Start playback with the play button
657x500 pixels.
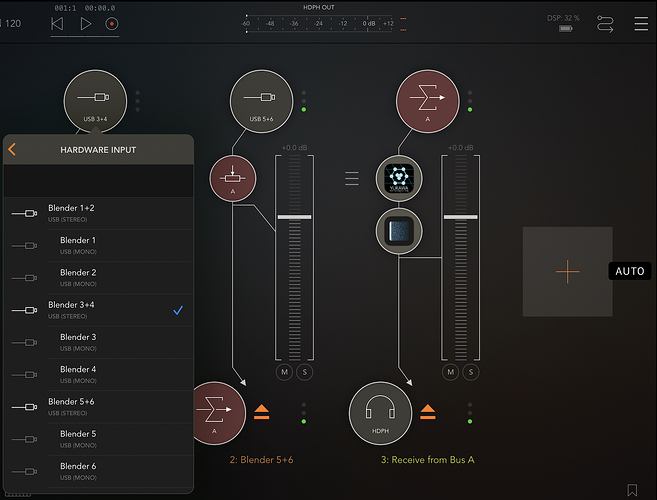[x=85, y=24]
